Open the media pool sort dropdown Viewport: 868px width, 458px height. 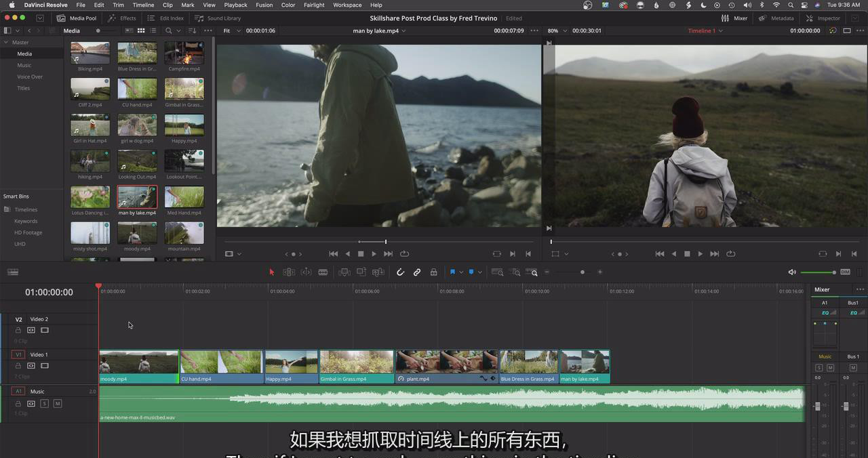pos(193,30)
